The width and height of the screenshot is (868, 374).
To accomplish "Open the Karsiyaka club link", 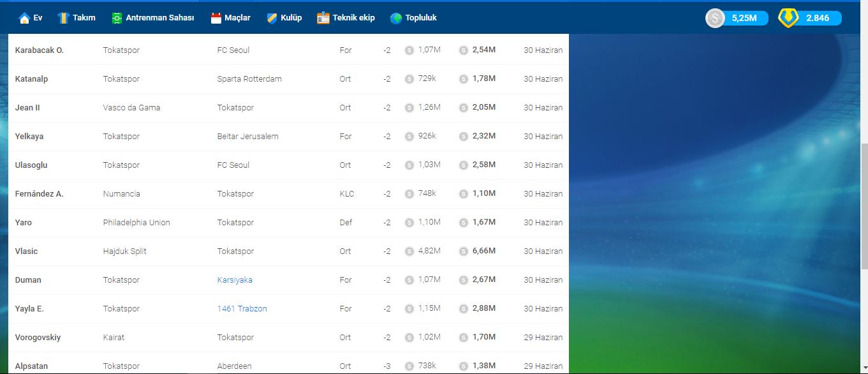I will pos(235,280).
